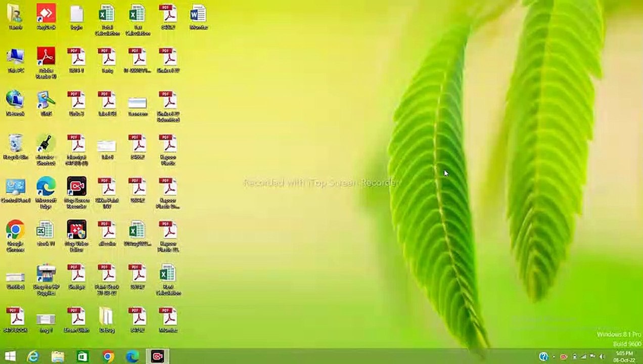
Task: Open the AnyDesk desktop shortcut
Action: 46,15
